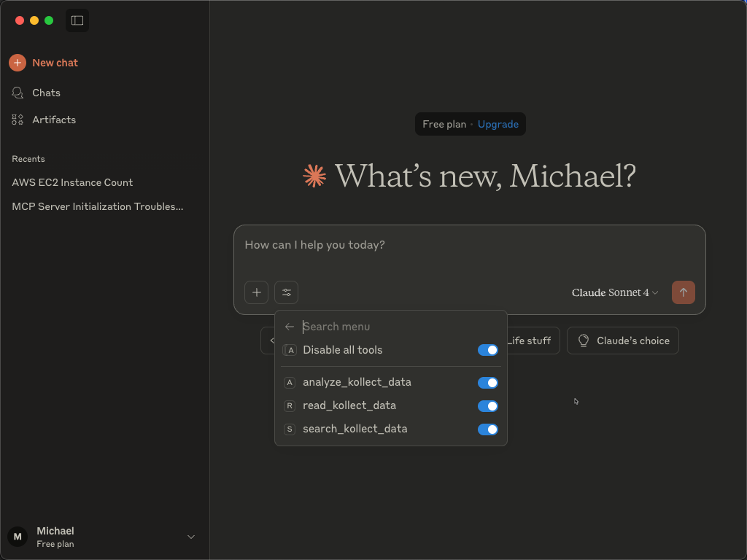747x560 pixels.
Task: Toggle search_kollect_data switch
Action: pyautogui.click(x=488, y=429)
